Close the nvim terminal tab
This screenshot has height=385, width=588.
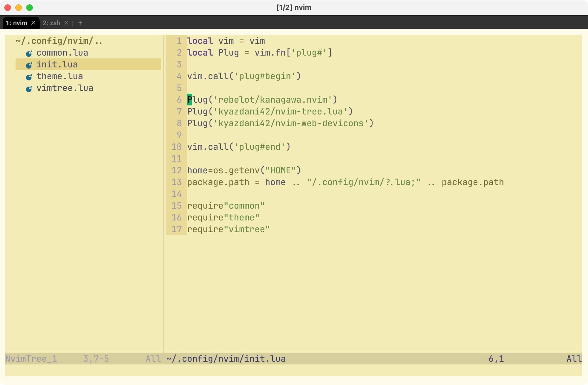pyautogui.click(x=34, y=23)
